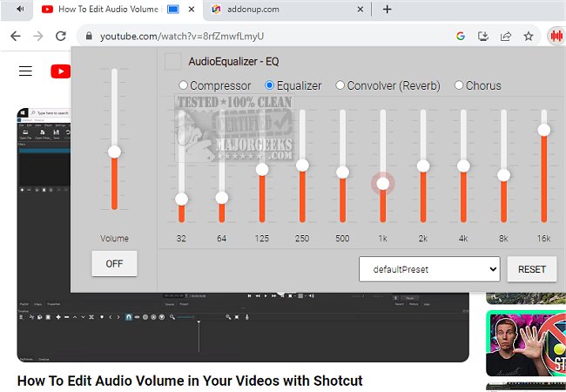This screenshot has height=392, width=566.
Task: Click the address bar URL field
Action: click(x=261, y=37)
